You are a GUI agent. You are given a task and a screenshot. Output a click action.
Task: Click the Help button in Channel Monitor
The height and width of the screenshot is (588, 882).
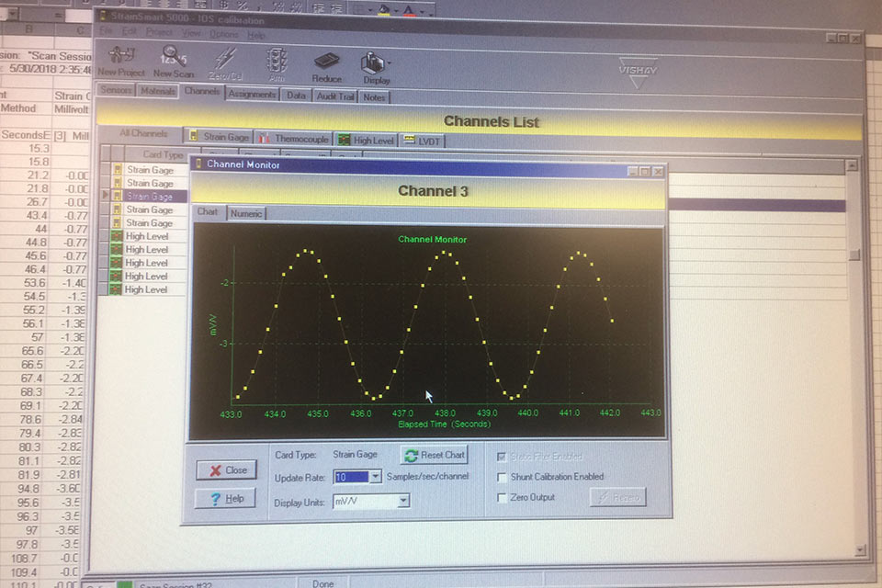tap(225, 498)
